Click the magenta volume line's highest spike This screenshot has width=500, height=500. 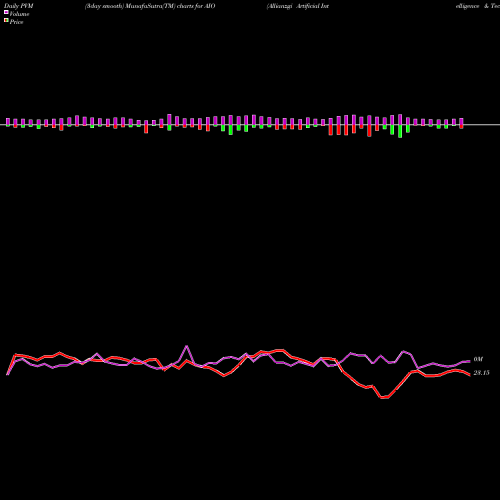click(186, 346)
